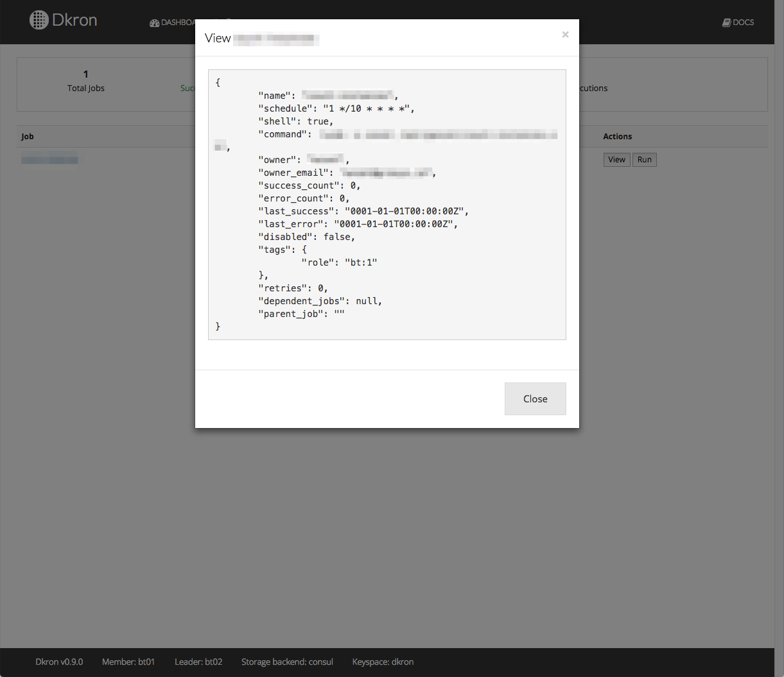The width and height of the screenshot is (784, 677).
Task: Click the Docs book icon
Action: coord(726,22)
